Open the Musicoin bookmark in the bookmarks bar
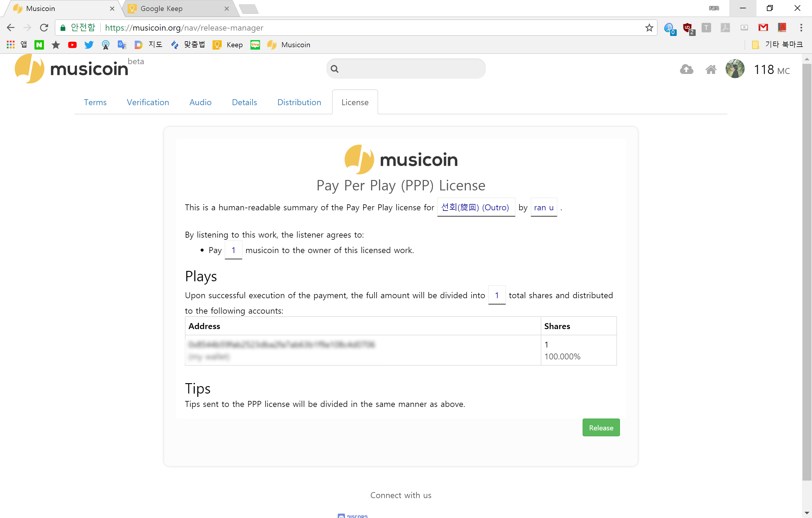The width and height of the screenshot is (812, 518). [288, 45]
